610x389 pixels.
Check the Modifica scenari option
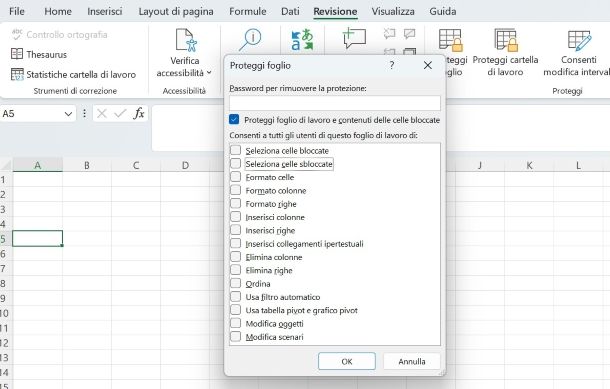(x=235, y=336)
